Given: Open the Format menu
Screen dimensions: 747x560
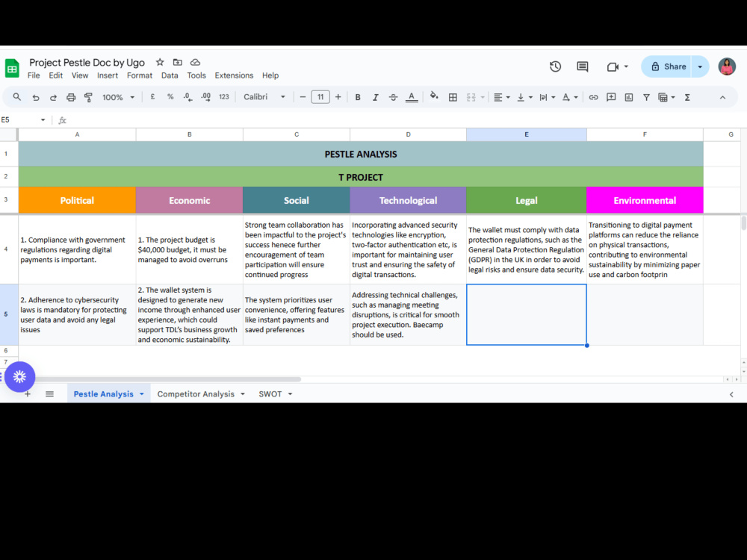Looking at the screenshot, I should 140,75.
